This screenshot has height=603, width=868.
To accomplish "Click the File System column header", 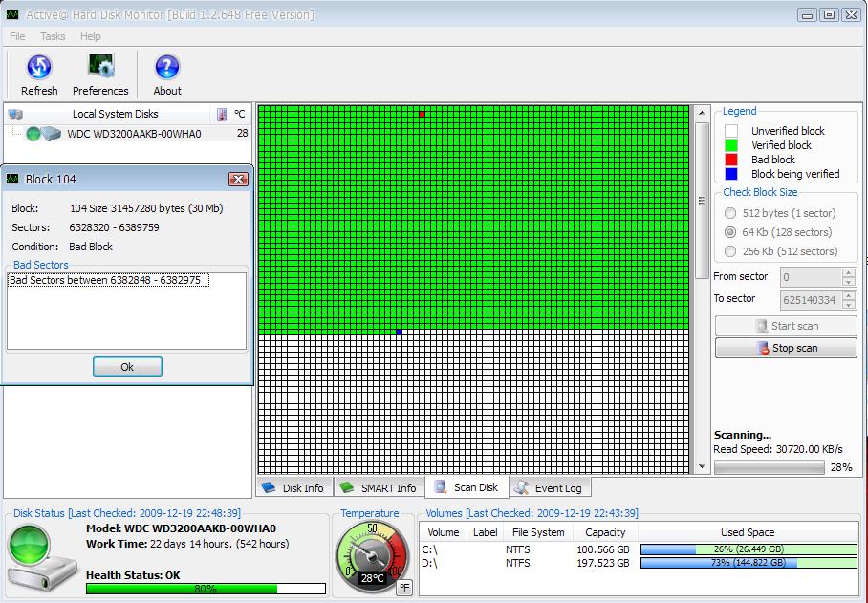I will coord(537,532).
